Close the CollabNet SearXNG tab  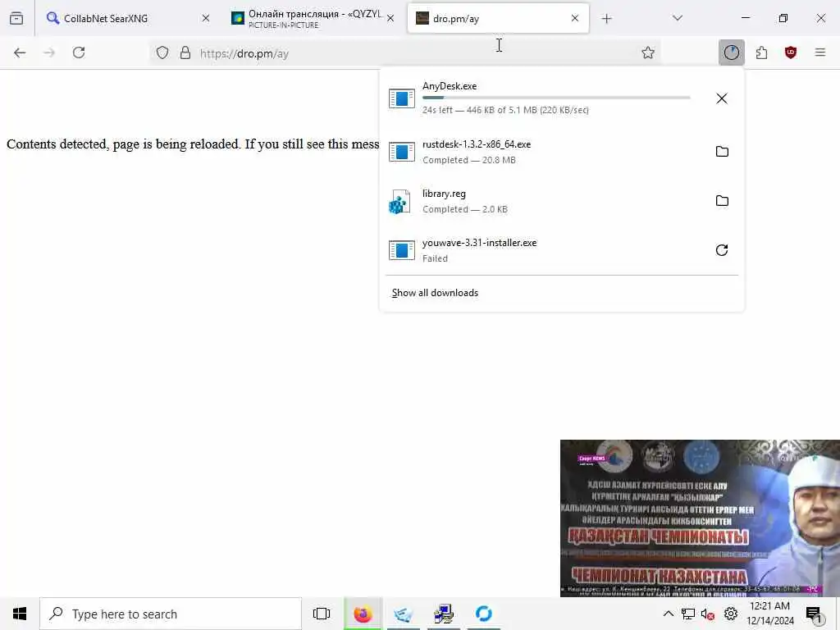tap(206, 19)
